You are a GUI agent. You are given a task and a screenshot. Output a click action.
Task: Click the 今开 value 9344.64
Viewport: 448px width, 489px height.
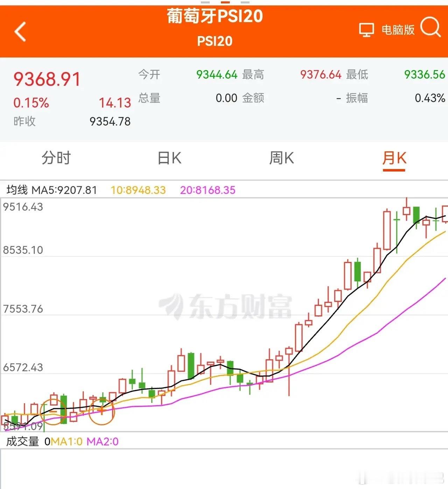pos(217,75)
